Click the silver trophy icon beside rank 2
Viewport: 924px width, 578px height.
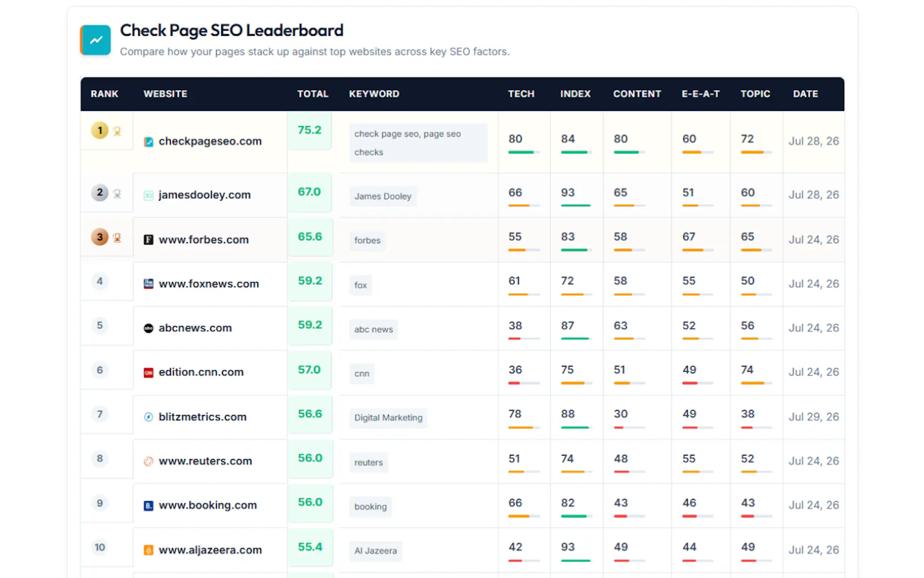pos(117,194)
